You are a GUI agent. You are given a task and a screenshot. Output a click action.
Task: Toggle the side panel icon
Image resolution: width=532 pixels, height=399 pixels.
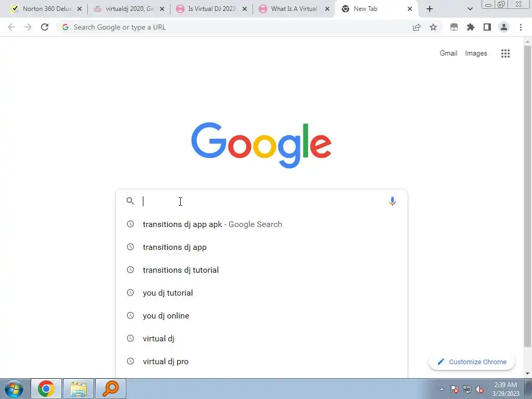[x=487, y=27]
